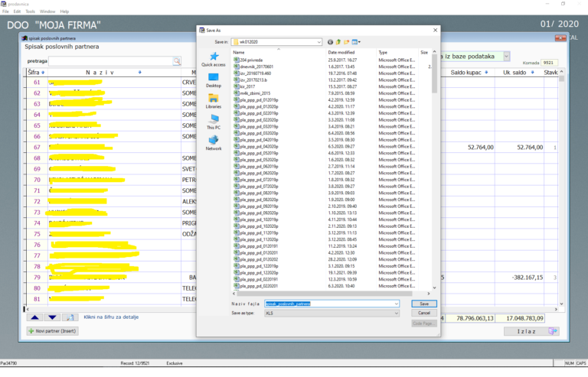
Task: Click the horizontal scrollbar of the file list
Action: (325, 294)
